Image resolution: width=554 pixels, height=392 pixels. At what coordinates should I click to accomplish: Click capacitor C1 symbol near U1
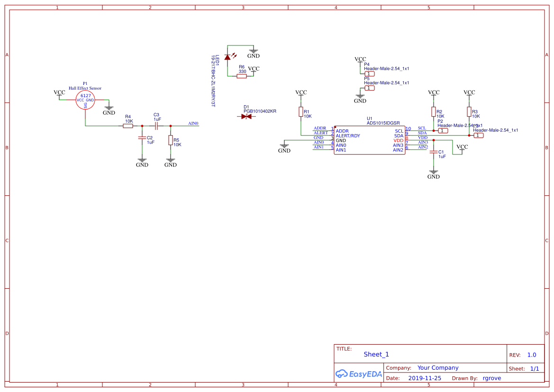pyautogui.click(x=433, y=152)
